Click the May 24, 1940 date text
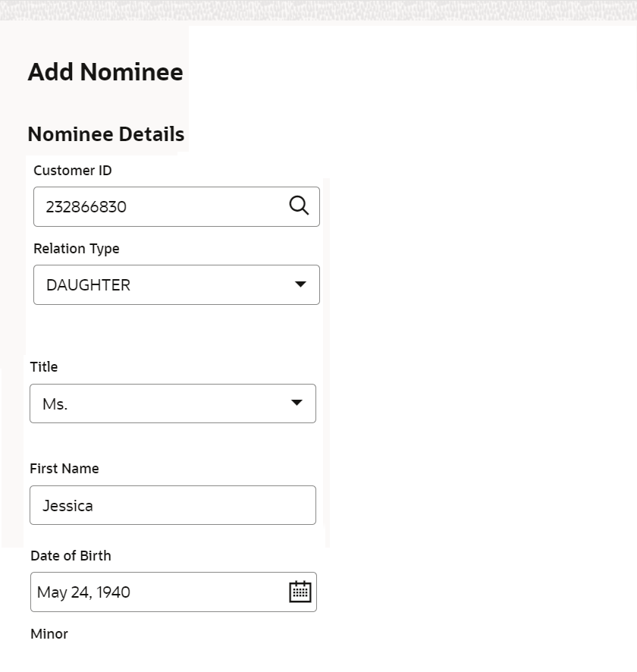 [x=83, y=592]
